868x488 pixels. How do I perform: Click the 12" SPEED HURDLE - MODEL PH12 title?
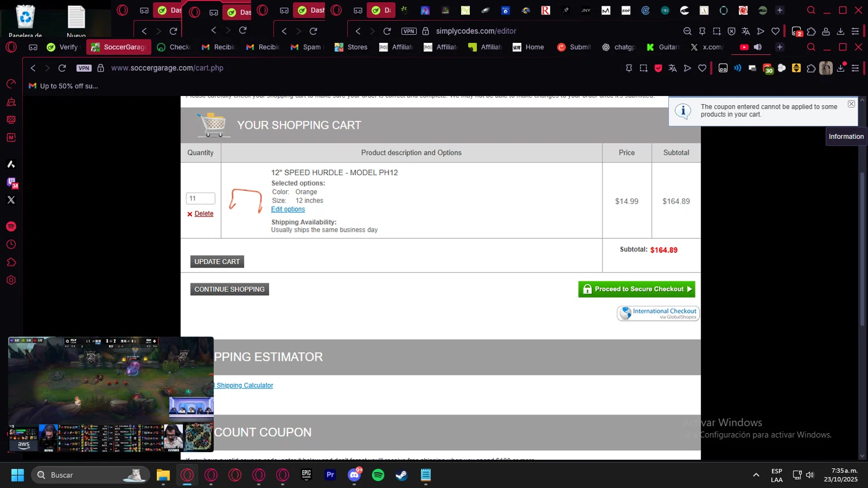coord(334,172)
